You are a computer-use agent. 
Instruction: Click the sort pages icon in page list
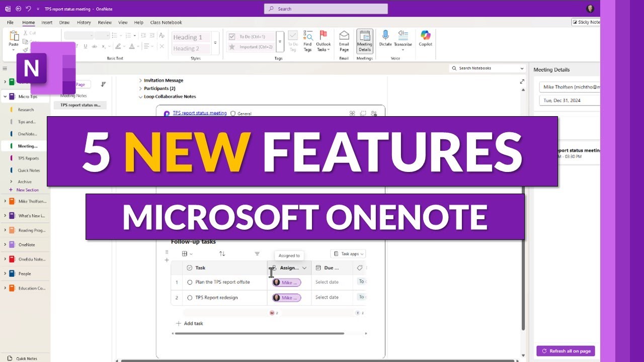103,84
